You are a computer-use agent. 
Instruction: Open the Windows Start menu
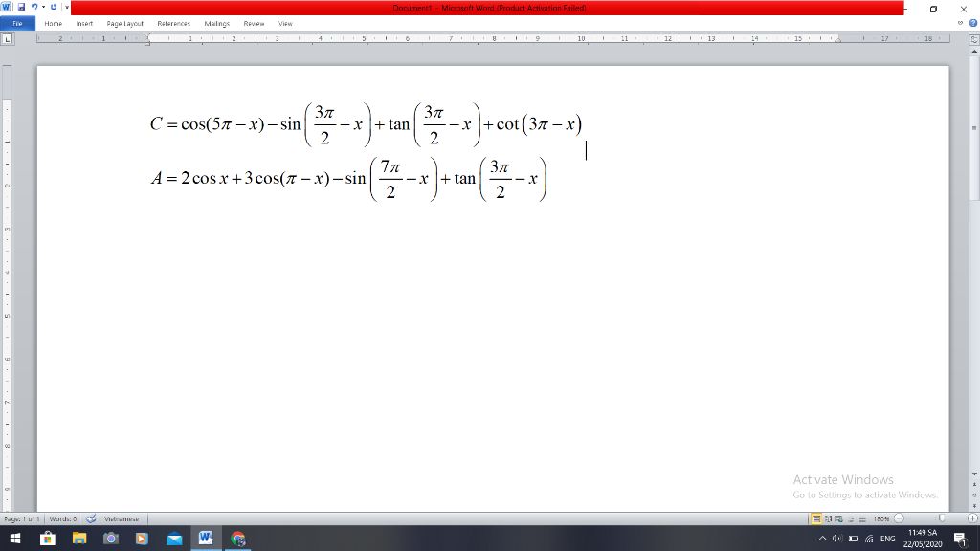(x=15, y=539)
